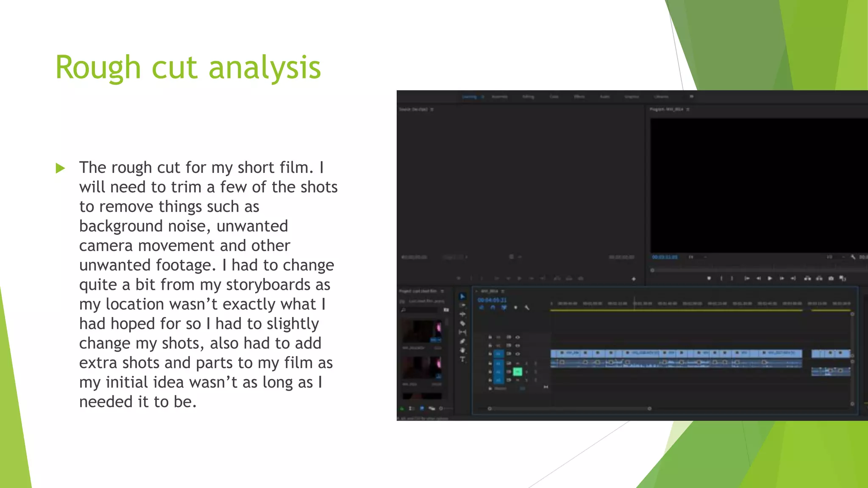Select the Pen tool
Image resolution: width=868 pixels, height=488 pixels.
(462, 341)
